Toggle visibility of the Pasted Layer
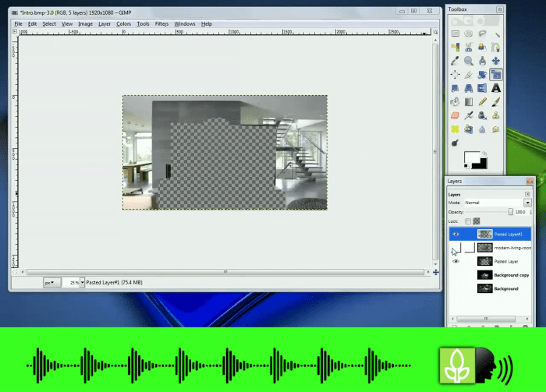 456,262
